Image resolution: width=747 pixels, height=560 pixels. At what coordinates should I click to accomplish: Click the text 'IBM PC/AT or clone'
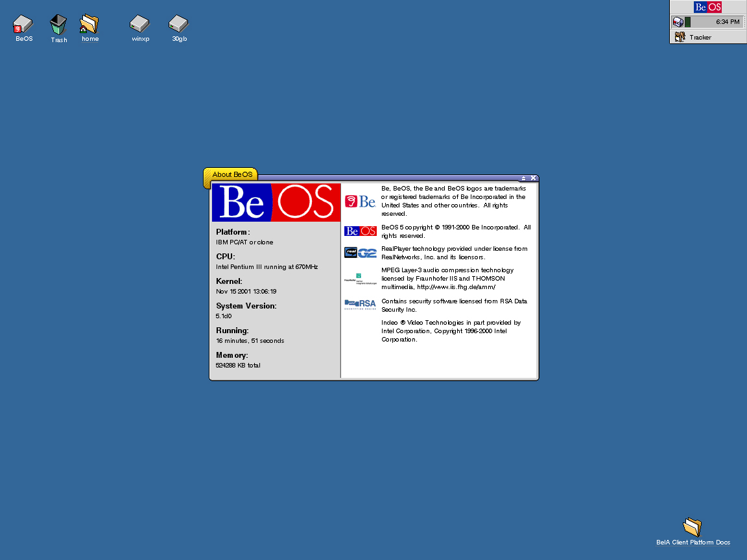pos(244,242)
